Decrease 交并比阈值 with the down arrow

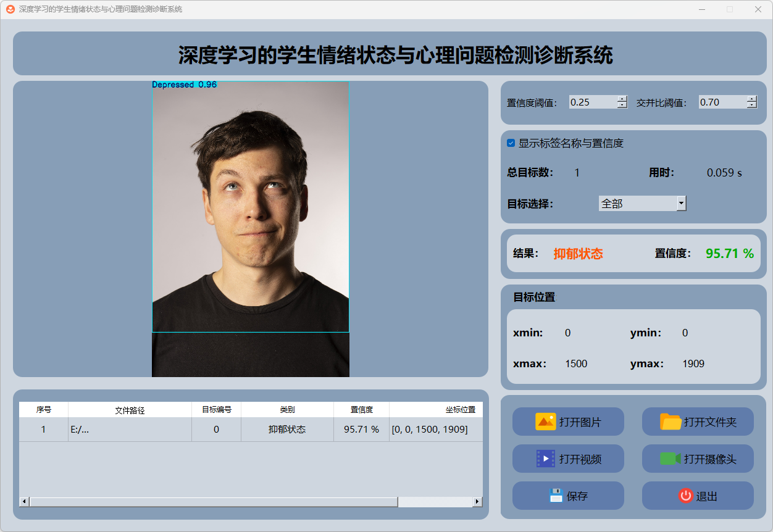tap(751, 106)
